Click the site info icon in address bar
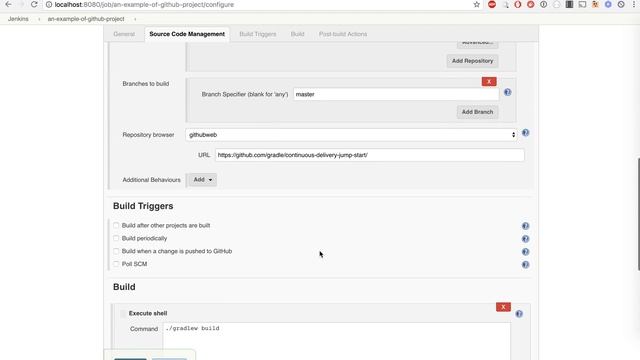The image size is (640, 360). (49, 4)
